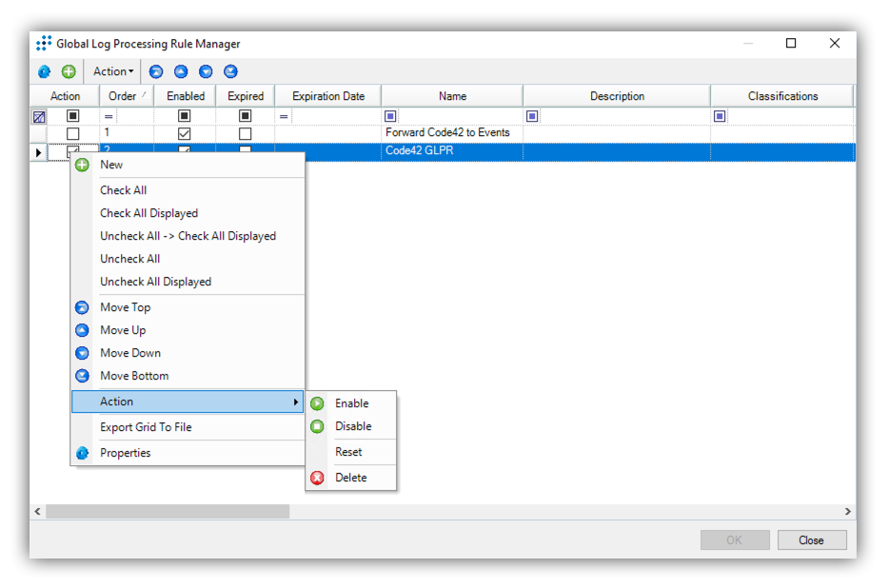Click the Move Bottom toolbar arrow icon
Viewport: 889px width, 588px height.
pos(230,71)
